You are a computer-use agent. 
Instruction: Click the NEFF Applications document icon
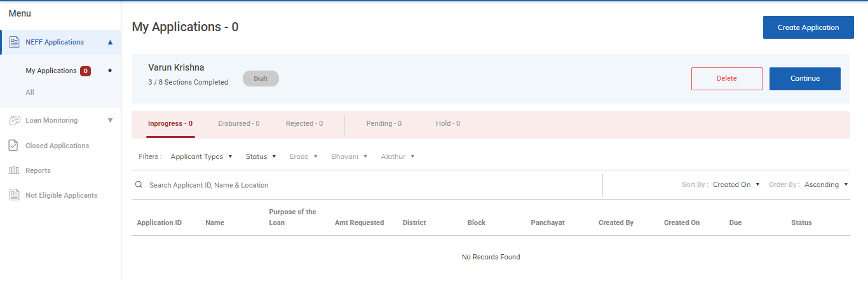[14, 42]
